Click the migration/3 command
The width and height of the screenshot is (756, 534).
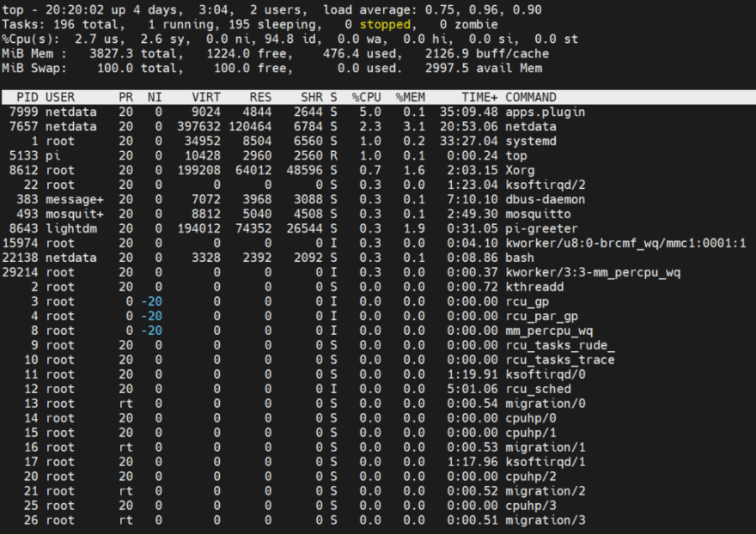546,520
